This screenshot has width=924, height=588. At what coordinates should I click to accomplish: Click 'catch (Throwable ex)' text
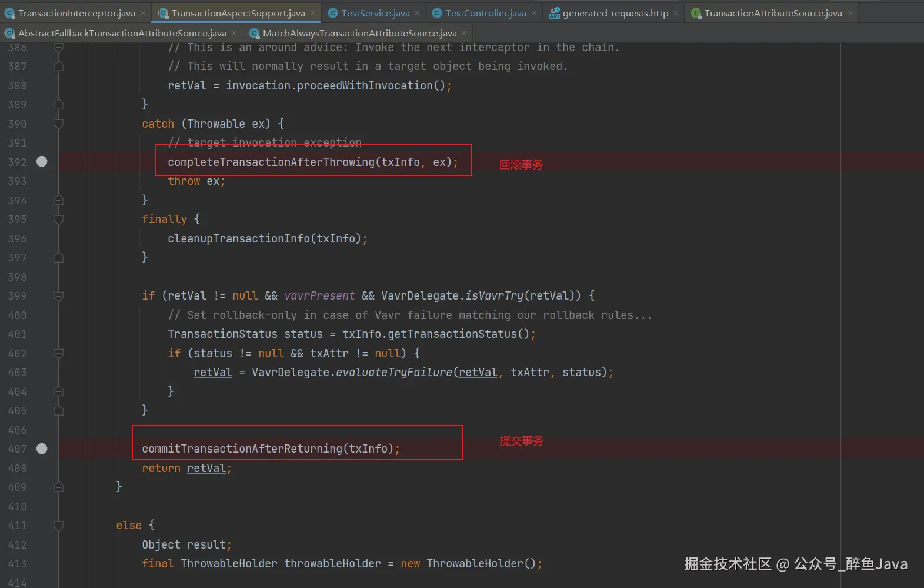coord(206,124)
